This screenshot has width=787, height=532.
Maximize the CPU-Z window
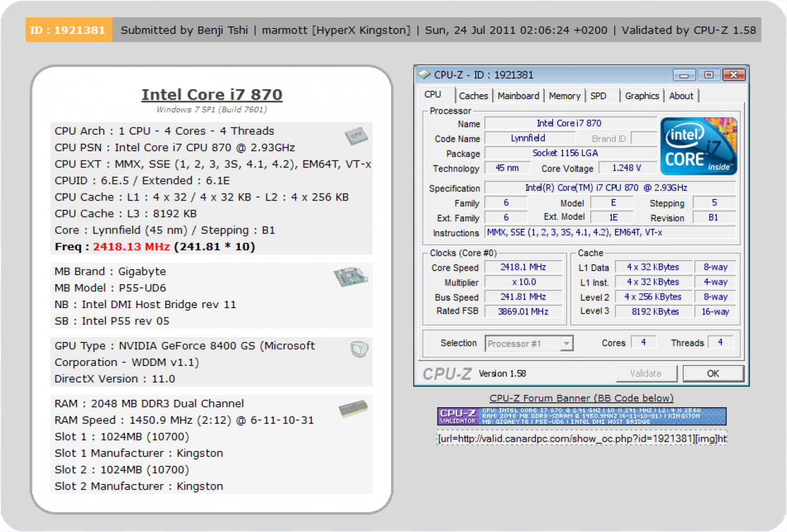click(x=709, y=75)
